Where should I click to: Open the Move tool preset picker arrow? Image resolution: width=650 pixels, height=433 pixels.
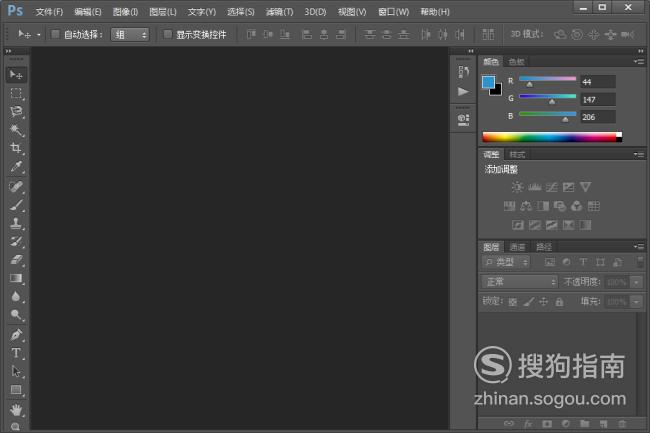tap(38, 35)
